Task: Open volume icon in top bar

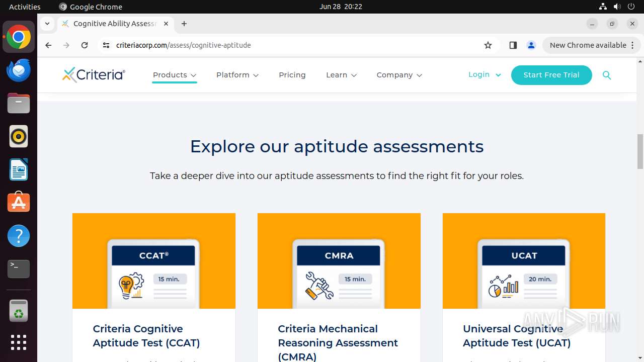Action: pyautogui.click(x=617, y=7)
